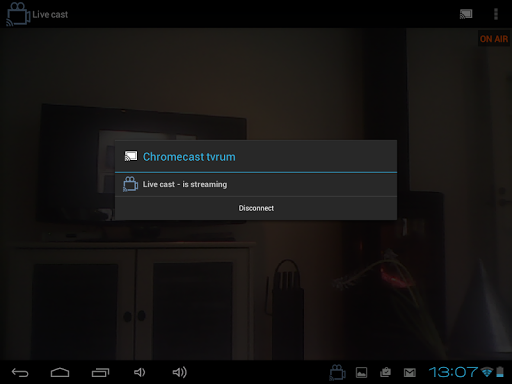Open the Gmail notification icon
512x384 pixels.
coord(410,373)
